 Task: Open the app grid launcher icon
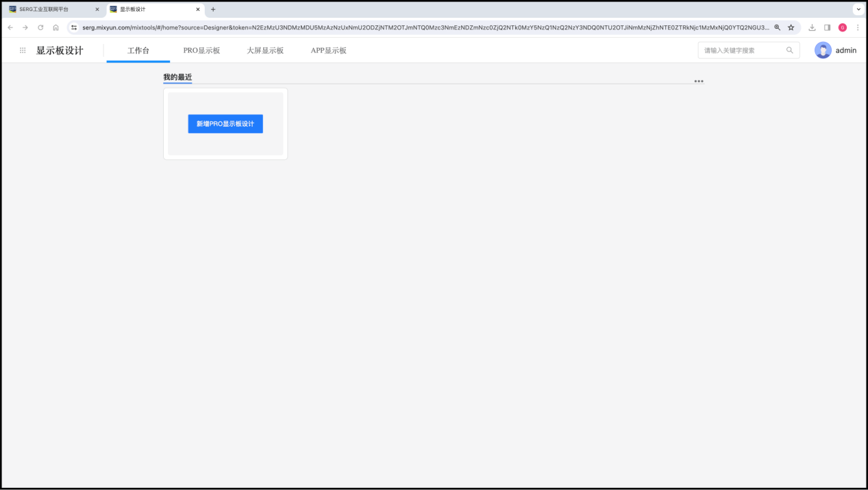(x=23, y=51)
